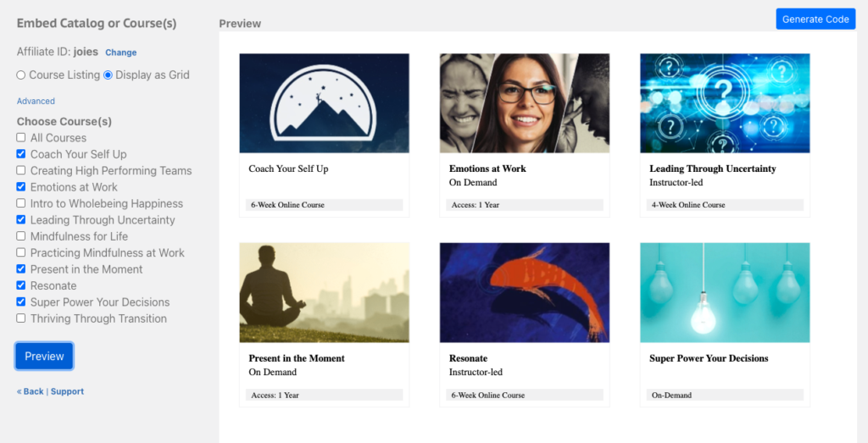Toggle the Thriving Through Transition checkbox
The image size is (868, 443).
tap(21, 318)
